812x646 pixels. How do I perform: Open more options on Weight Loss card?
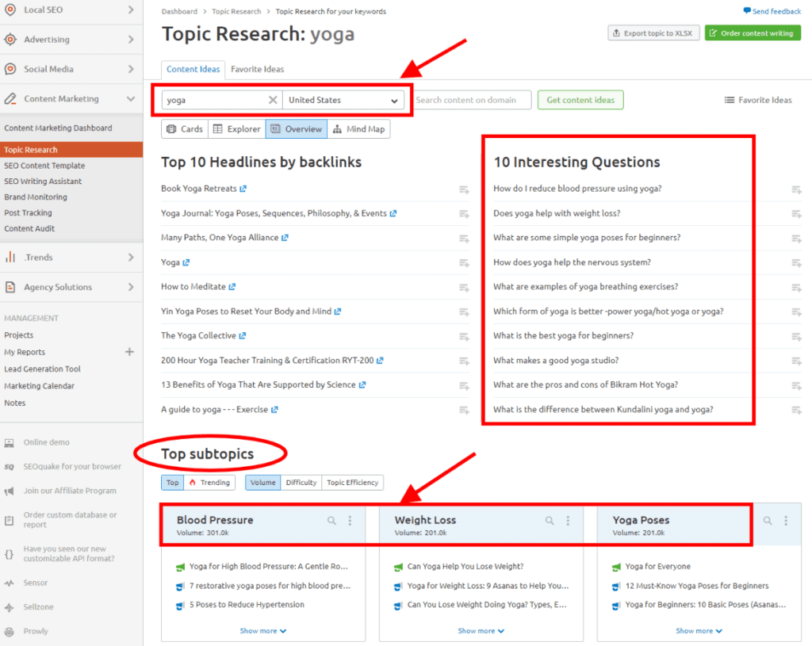click(x=568, y=521)
